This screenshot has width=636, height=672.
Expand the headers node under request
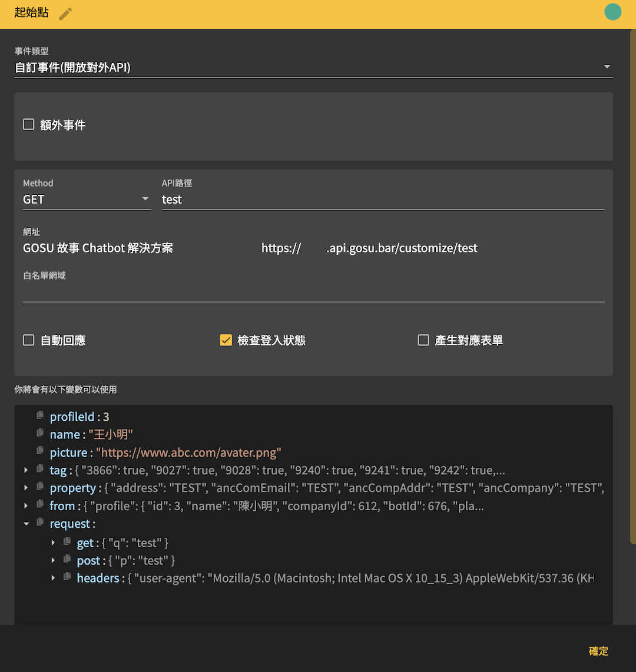(53, 578)
